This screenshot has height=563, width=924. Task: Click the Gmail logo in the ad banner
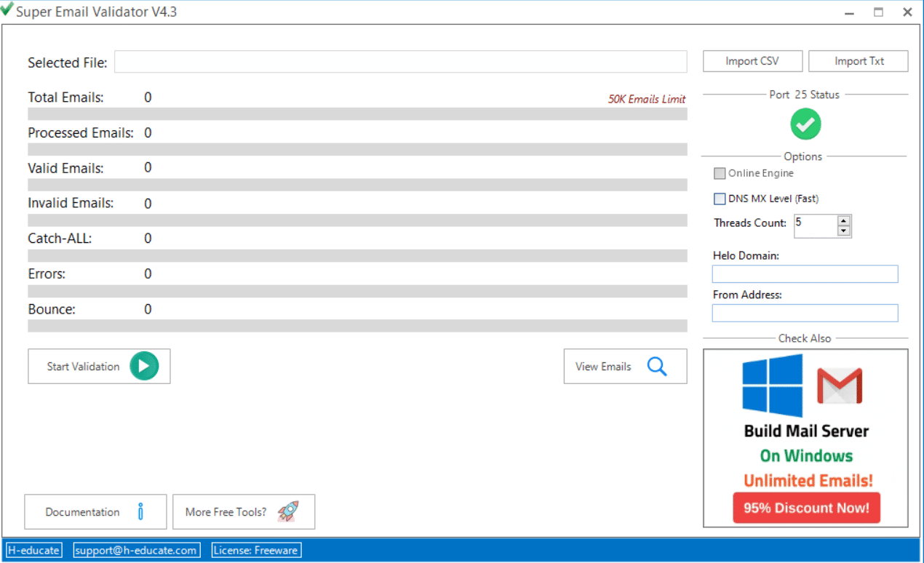(x=839, y=386)
